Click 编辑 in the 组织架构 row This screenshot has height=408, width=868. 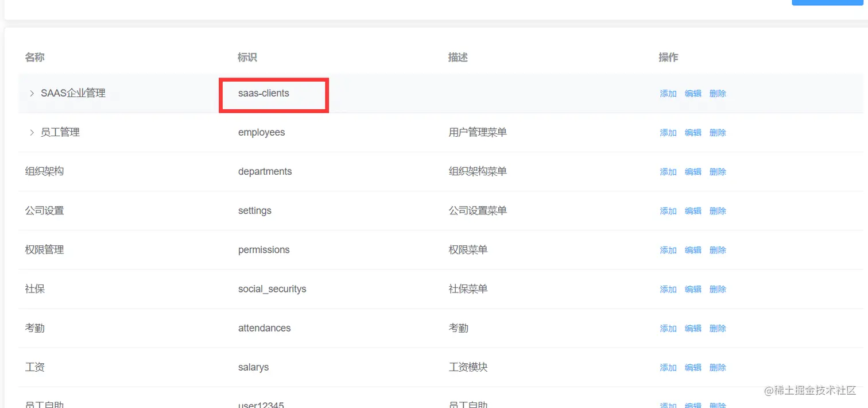point(693,172)
